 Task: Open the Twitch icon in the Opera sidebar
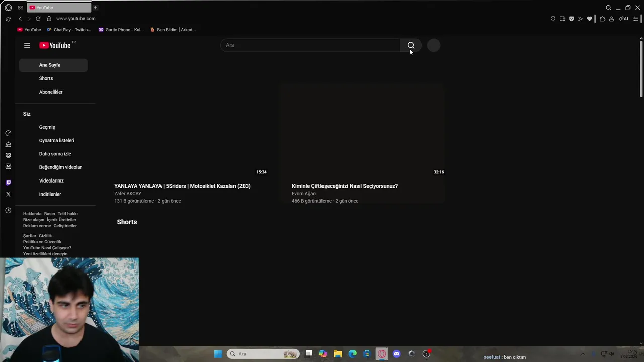pos(8,183)
